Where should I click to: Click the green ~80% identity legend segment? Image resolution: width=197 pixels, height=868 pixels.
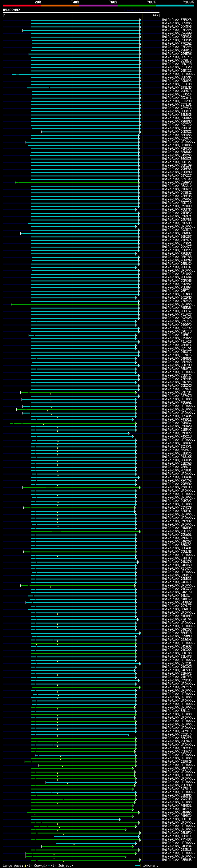click(137, 6)
